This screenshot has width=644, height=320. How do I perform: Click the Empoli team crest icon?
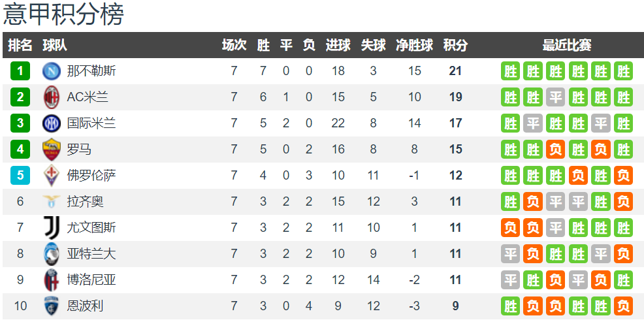pyautogui.click(x=52, y=306)
